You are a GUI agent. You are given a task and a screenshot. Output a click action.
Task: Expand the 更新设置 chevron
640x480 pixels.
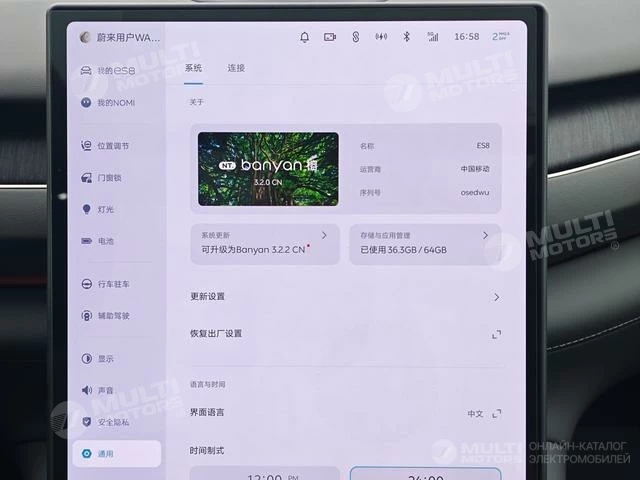496,297
